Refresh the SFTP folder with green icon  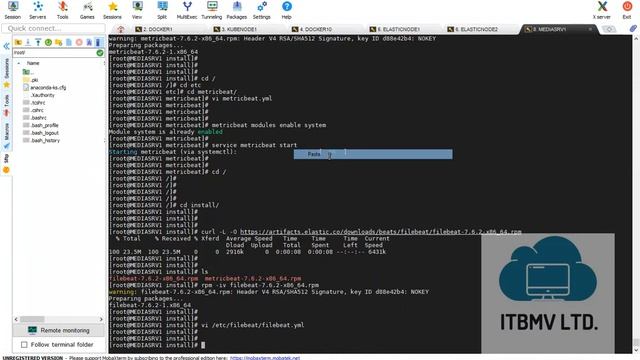click(x=48, y=42)
